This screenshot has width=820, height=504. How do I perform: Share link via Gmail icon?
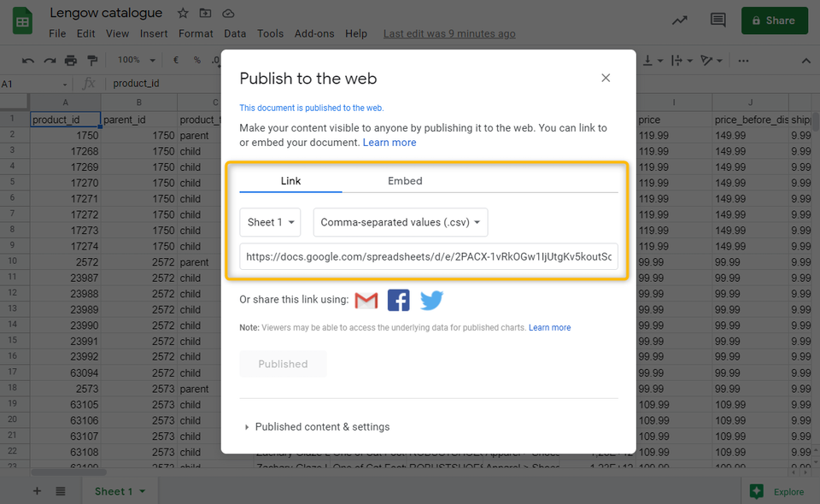pos(366,301)
